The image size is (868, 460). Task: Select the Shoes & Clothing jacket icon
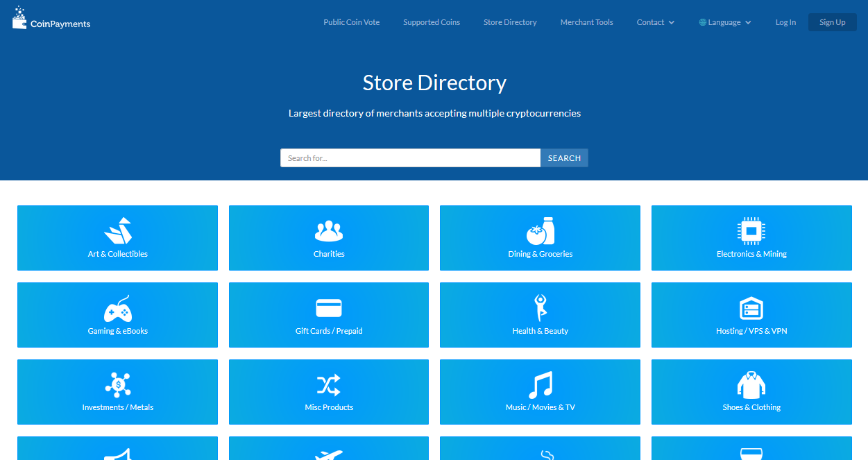click(751, 384)
